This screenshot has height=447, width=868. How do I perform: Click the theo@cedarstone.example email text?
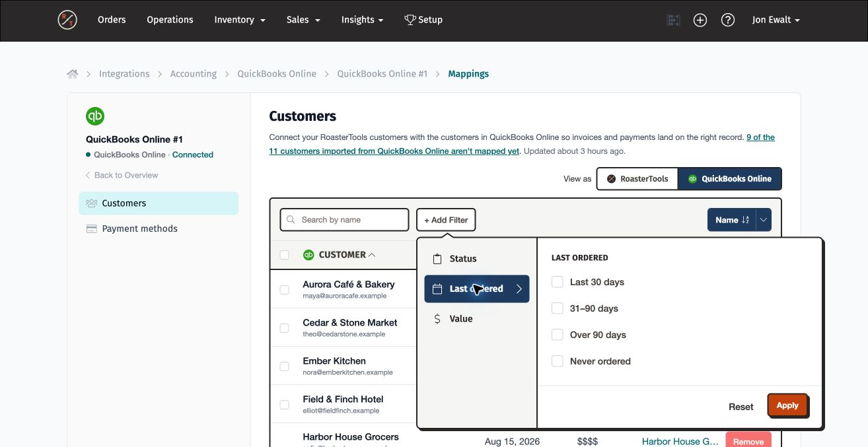344,334
